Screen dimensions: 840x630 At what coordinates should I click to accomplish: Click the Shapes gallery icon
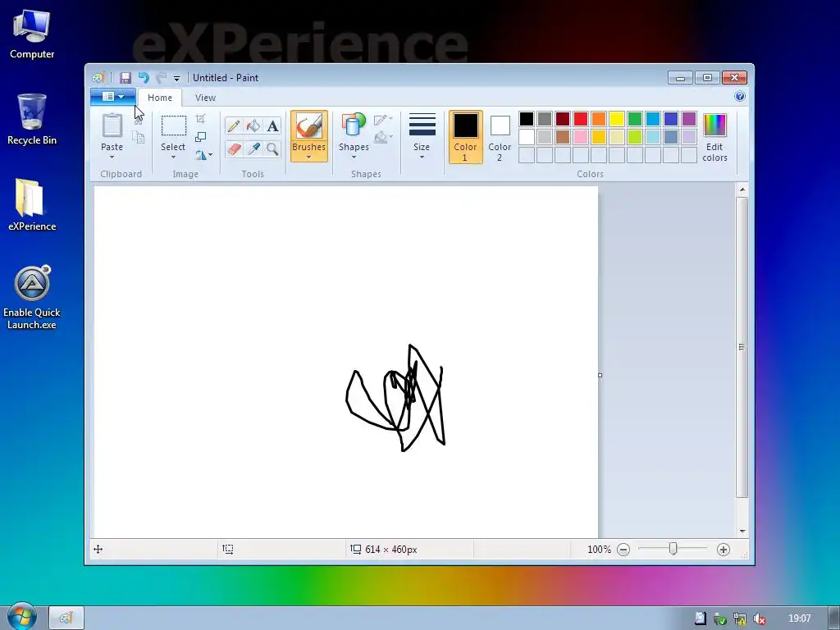[x=354, y=126]
